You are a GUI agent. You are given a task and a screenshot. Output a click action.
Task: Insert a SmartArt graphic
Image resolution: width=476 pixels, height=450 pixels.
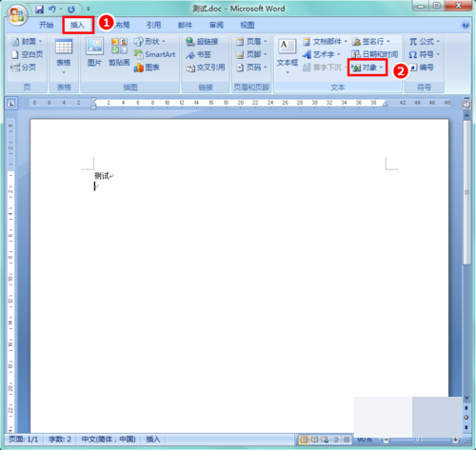pyautogui.click(x=154, y=54)
